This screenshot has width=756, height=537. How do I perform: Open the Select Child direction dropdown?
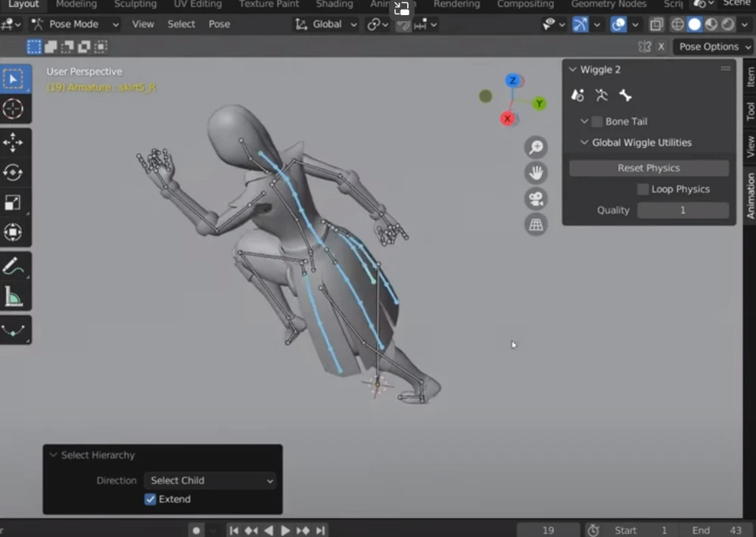(210, 480)
